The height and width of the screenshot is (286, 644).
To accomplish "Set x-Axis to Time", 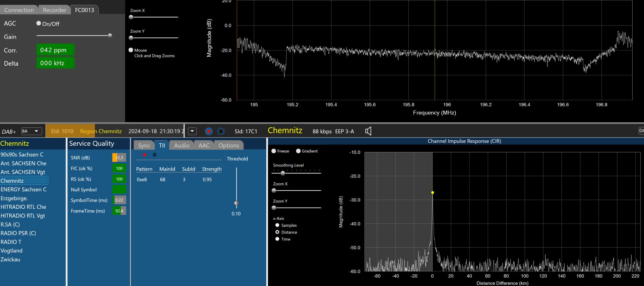I will point(277,239).
